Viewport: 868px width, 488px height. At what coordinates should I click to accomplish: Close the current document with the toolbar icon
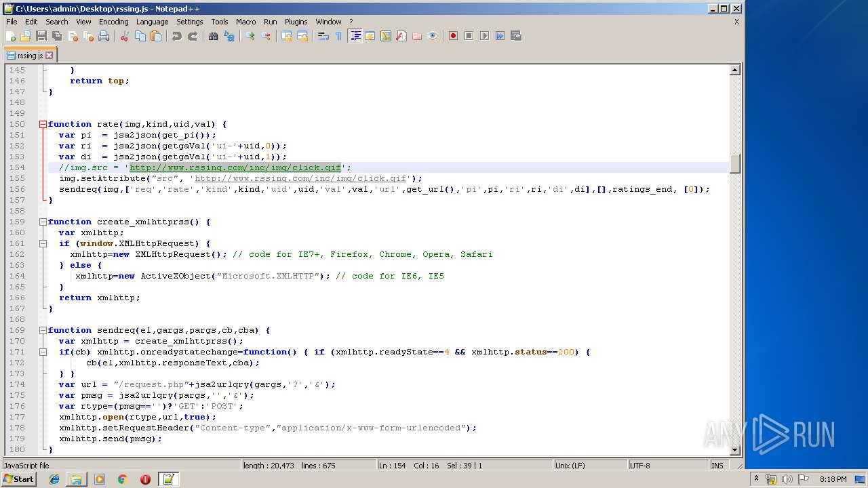(73, 36)
